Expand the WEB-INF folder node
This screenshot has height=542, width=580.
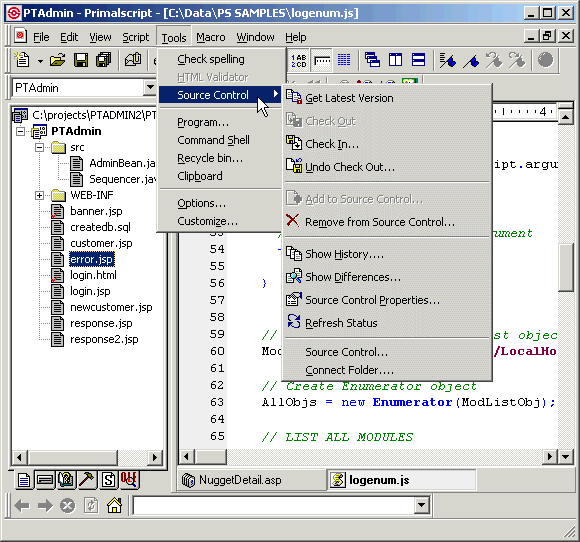(x=39, y=195)
